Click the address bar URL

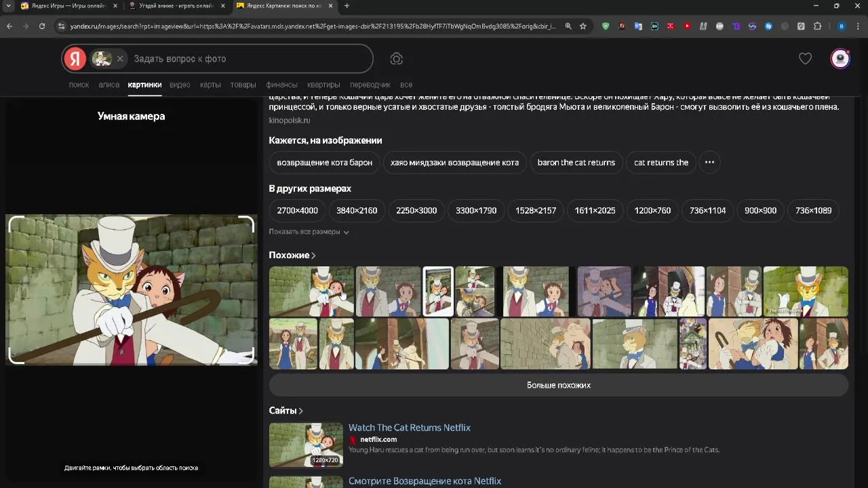[312, 26]
